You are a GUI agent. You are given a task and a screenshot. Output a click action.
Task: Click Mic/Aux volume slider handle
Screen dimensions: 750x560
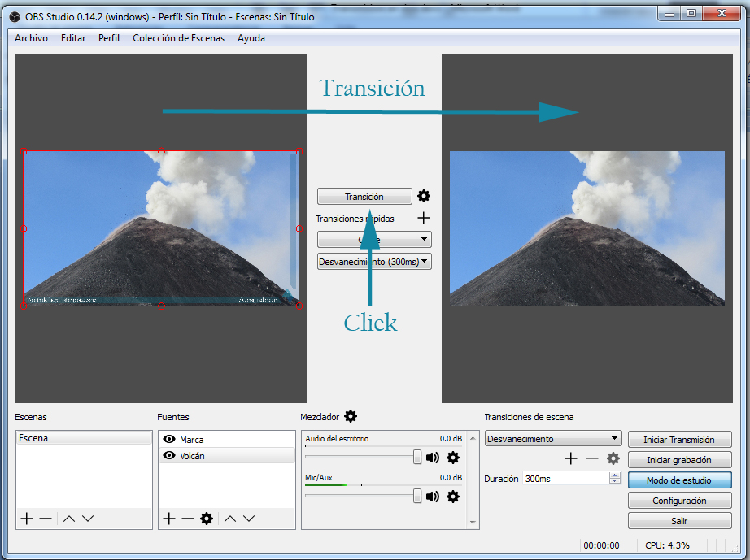pyautogui.click(x=417, y=496)
